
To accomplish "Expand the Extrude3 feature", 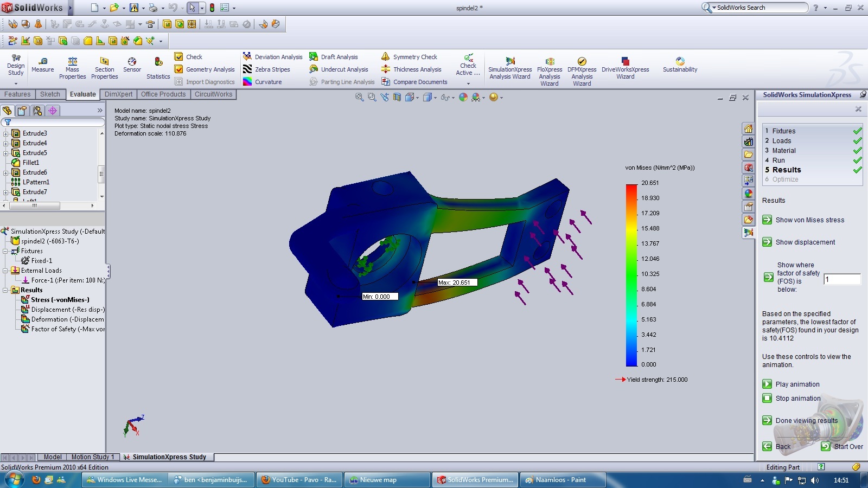I will pyautogui.click(x=5, y=133).
